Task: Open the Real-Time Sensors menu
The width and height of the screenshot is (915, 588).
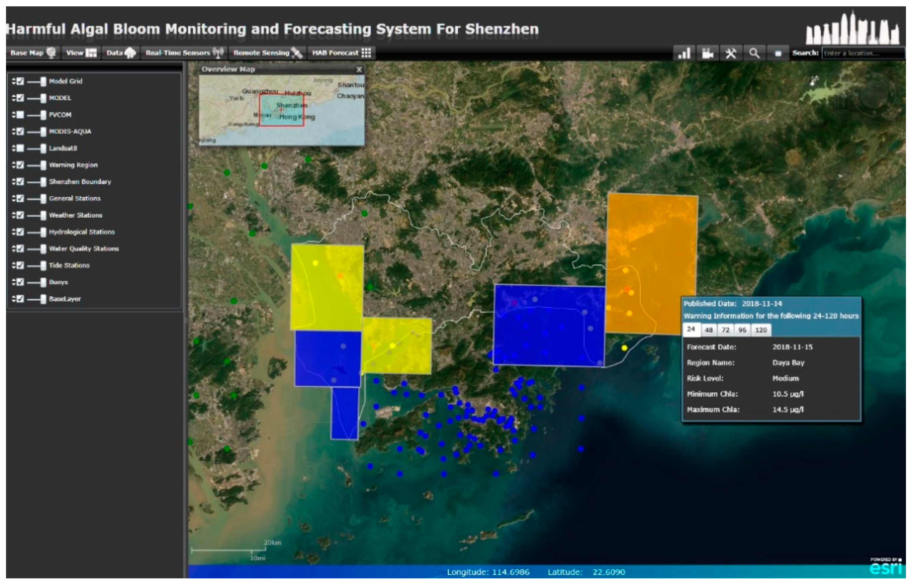Action: point(184,53)
